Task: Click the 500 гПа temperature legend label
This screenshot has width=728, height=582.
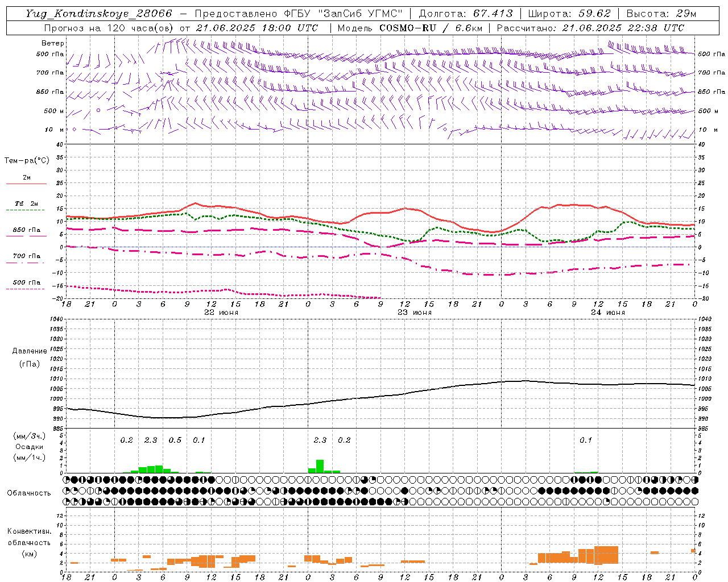Action: point(27,282)
